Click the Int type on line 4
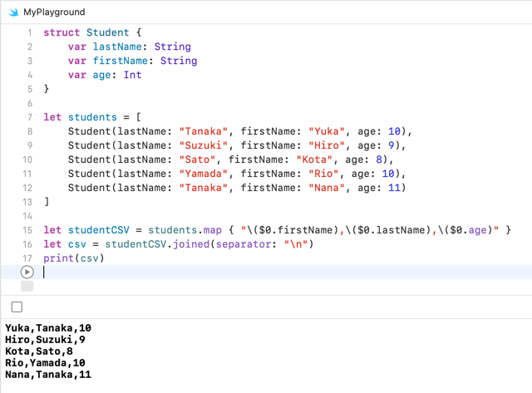The image size is (532, 393). pos(132,75)
